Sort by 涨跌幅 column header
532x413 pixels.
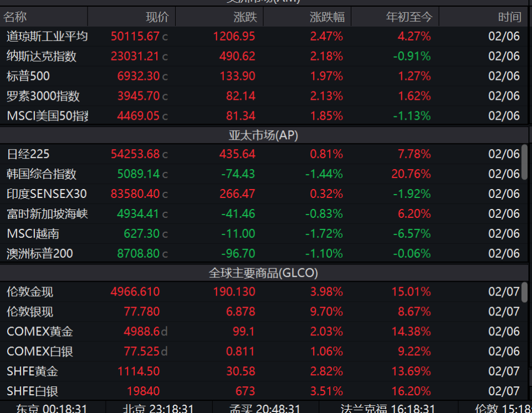[308, 17]
